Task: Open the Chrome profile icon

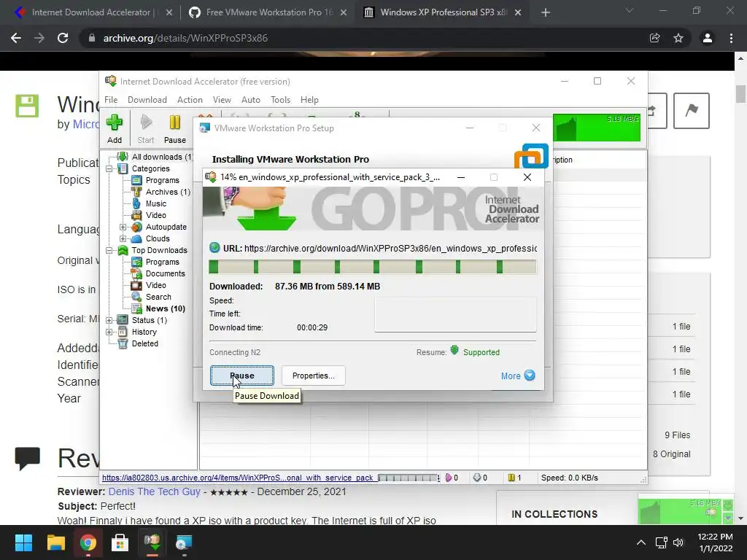Action: [708, 38]
